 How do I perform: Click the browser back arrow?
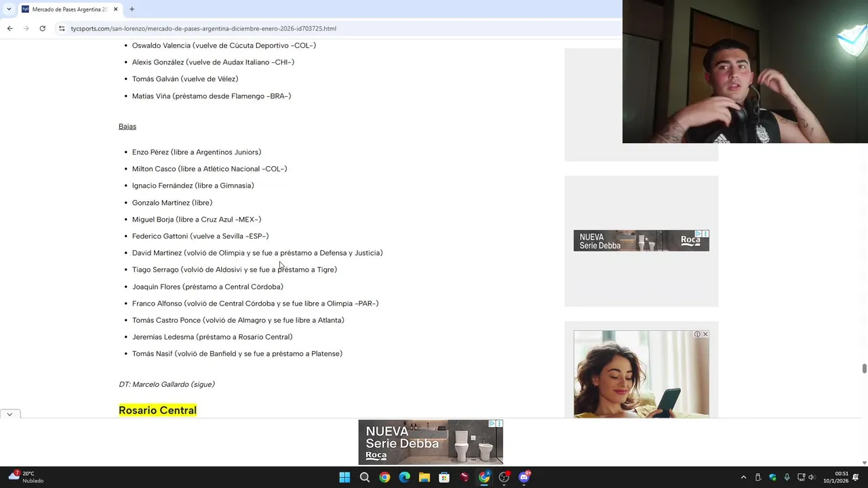pos(9,28)
